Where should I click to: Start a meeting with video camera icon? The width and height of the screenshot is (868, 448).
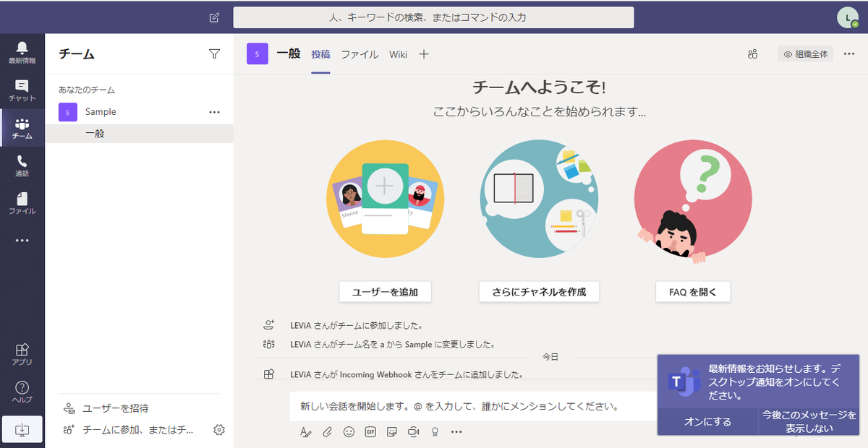[x=414, y=431]
